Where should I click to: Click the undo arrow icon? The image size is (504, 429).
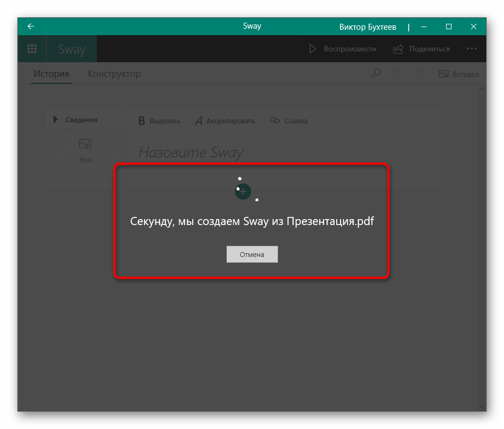tap(398, 74)
